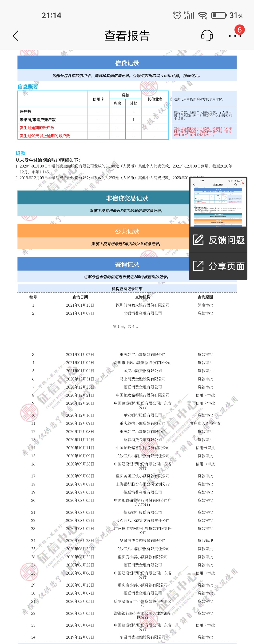Tap the Wi-Fi icon in the status bar
The image size is (254, 644).
click(202, 16)
